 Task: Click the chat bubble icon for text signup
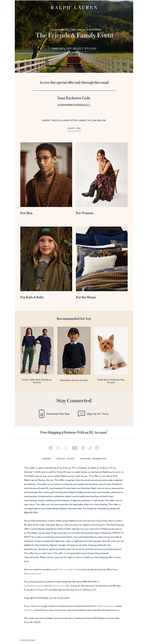pyautogui.click(x=81, y=414)
